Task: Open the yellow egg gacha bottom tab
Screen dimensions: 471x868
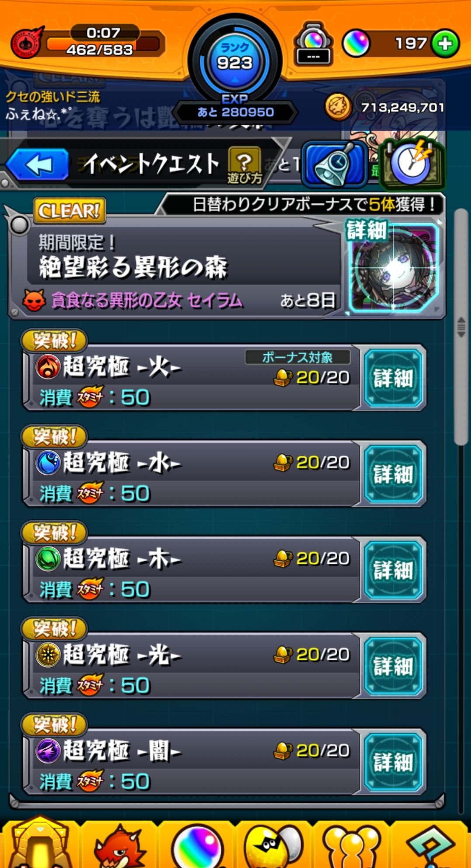Action: click(x=273, y=846)
